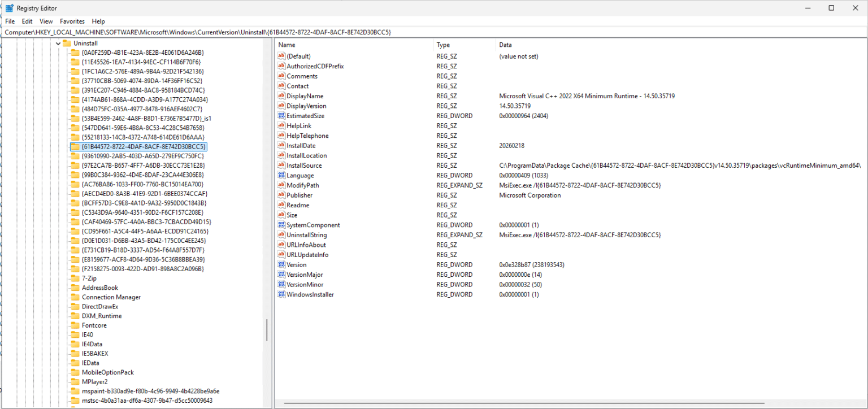Click the DWORD icon beside VersionMajor
868x409 pixels.
coord(281,275)
